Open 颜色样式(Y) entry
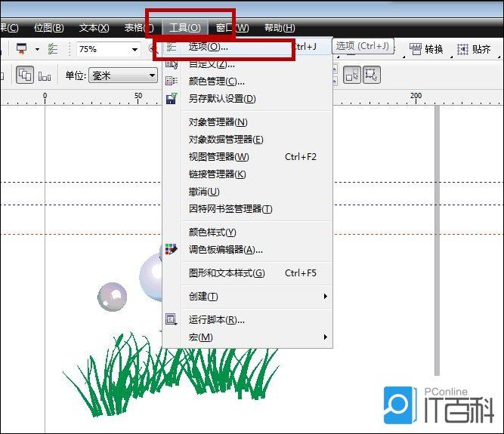 point(247,232)
